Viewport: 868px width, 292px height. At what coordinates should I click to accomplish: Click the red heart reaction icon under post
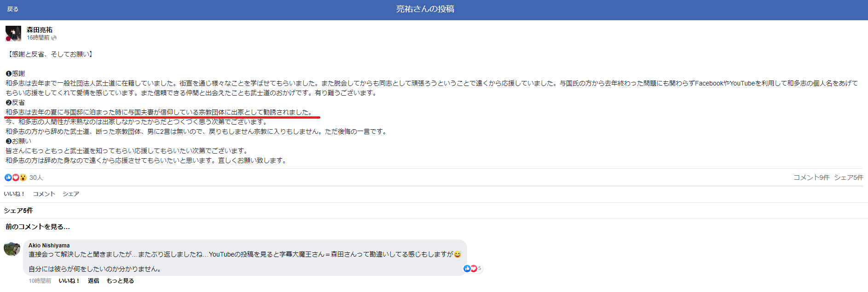(x=16, y=177)
